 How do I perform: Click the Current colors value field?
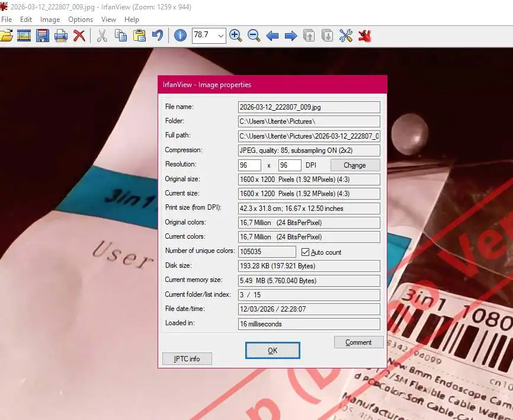click(309, 237)
